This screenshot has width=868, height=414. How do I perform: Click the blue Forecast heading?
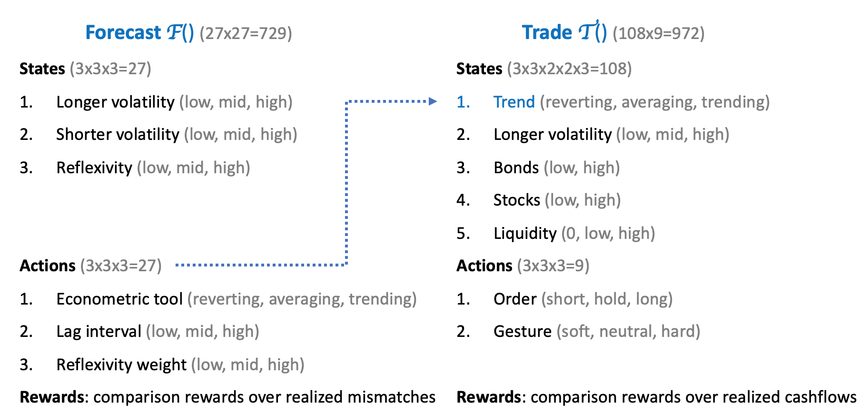[140, 33]
